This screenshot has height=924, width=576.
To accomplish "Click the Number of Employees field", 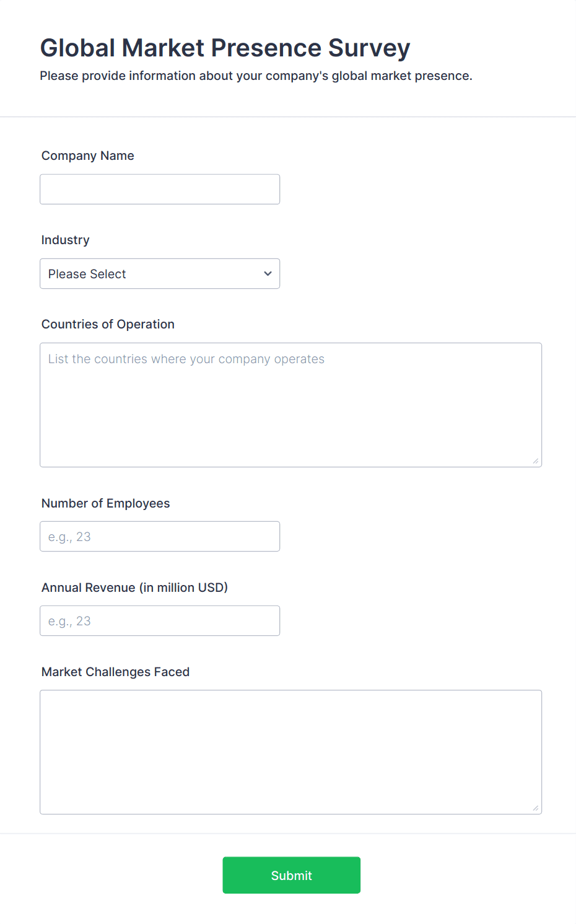I will (160, 536).
